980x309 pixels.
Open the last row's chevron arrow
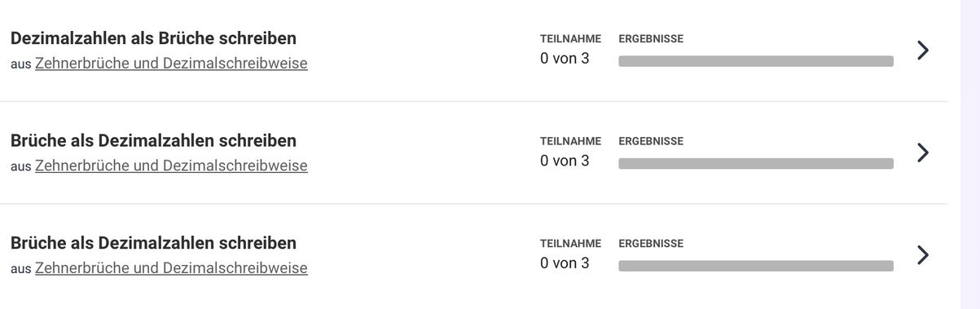click(922, 255)
